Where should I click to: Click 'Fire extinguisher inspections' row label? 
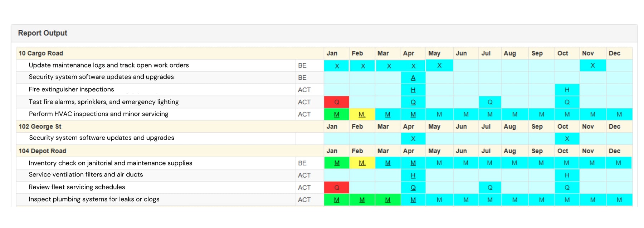click(71, 89)
